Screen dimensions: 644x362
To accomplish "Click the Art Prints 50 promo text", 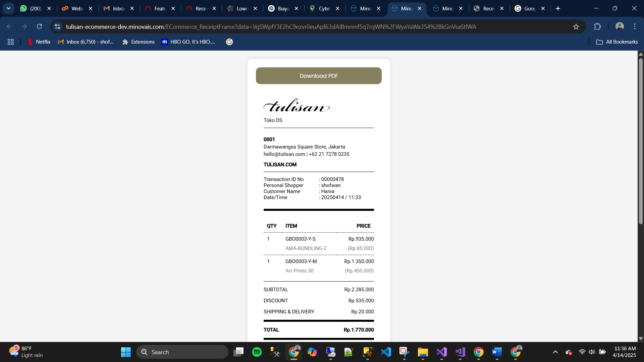I will (300, 271).
